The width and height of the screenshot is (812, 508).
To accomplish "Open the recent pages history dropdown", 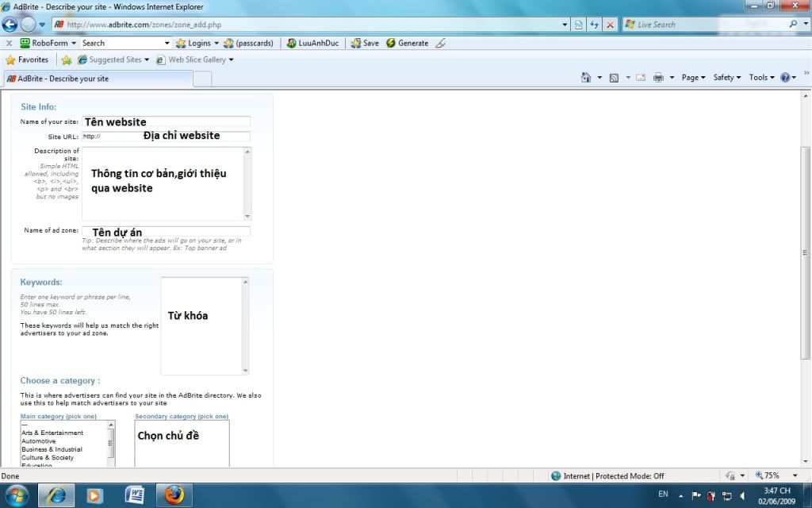I will [x=42, y=25].
